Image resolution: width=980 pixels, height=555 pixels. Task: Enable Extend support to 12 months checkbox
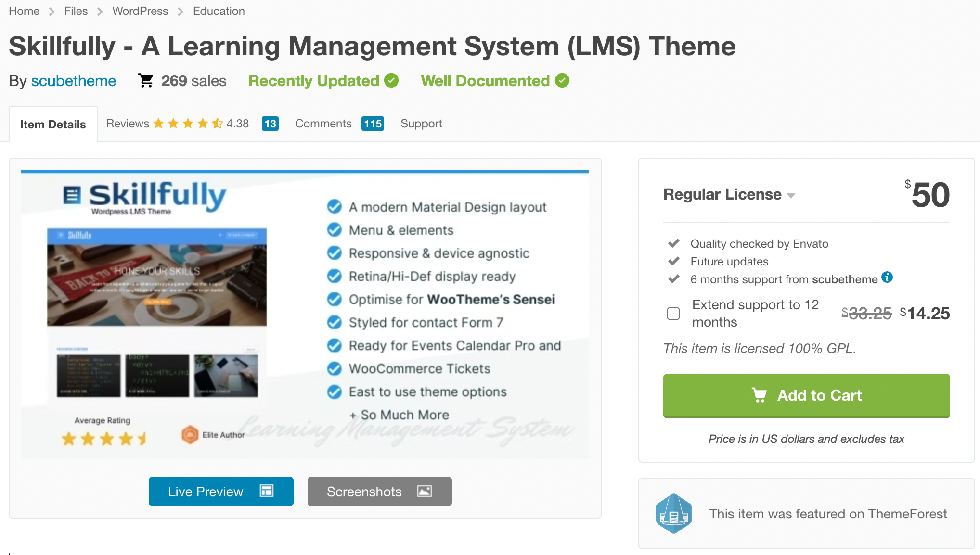pyautogui.click(x=673, y=314)
